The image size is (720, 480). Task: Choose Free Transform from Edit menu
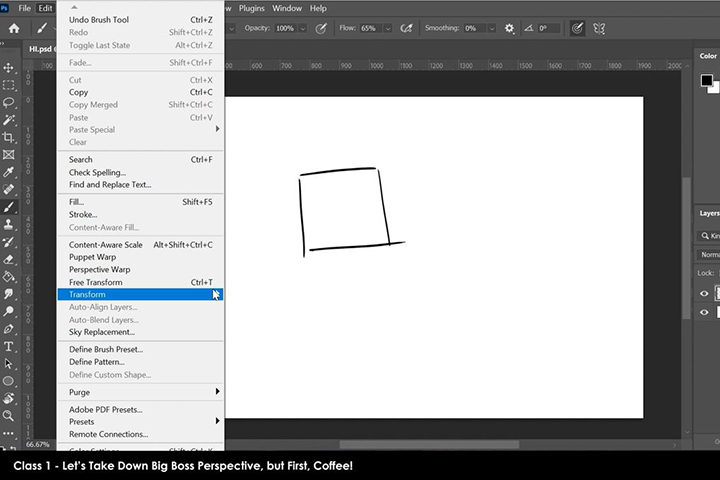pyautogui.click(x=140, y=282)
